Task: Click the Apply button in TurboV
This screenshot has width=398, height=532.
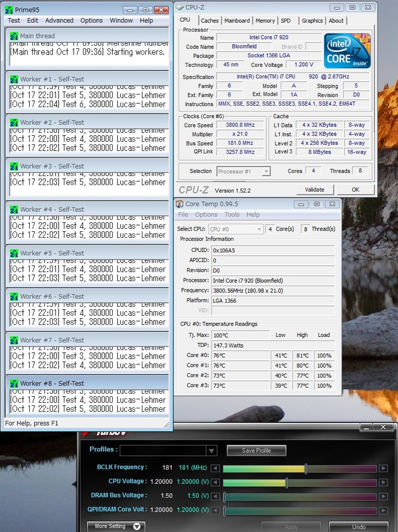Action: point(291,527)
